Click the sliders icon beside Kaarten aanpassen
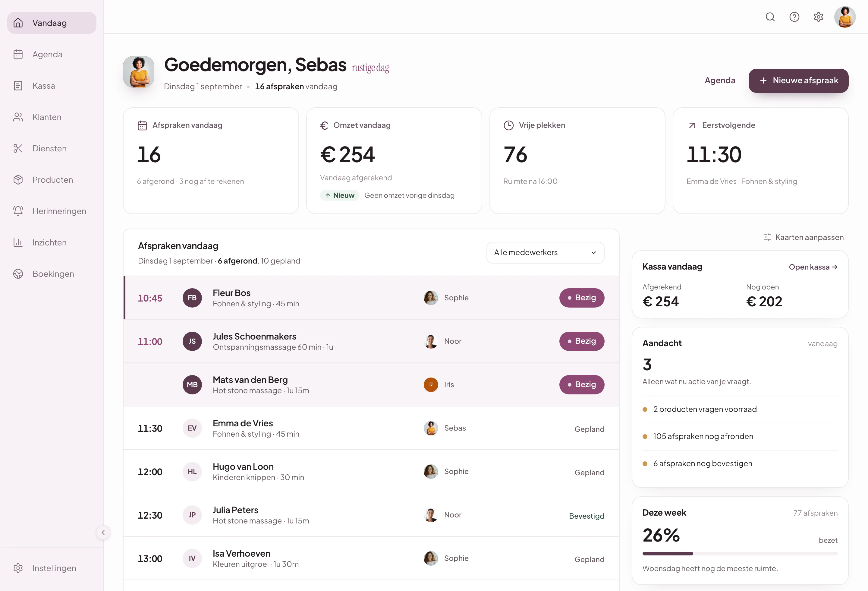Viewport: 868px width, 591px height. coord(767,237)
